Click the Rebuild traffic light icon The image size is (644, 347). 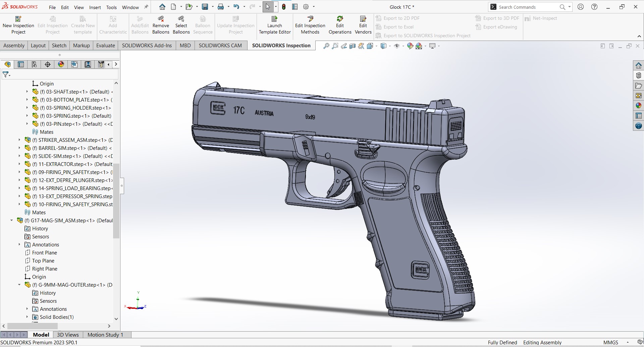click(x=284, y=7)
